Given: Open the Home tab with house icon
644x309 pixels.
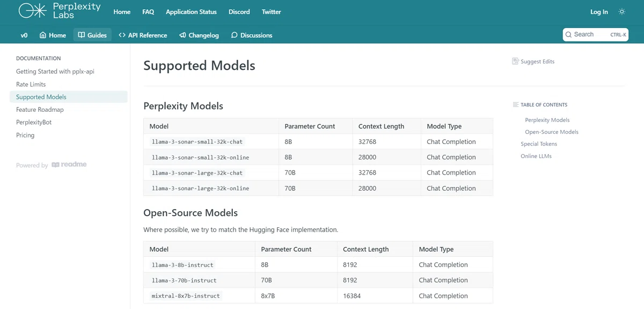Looking at the screenshot, I should pyautogui.click(x=53, y=35).
